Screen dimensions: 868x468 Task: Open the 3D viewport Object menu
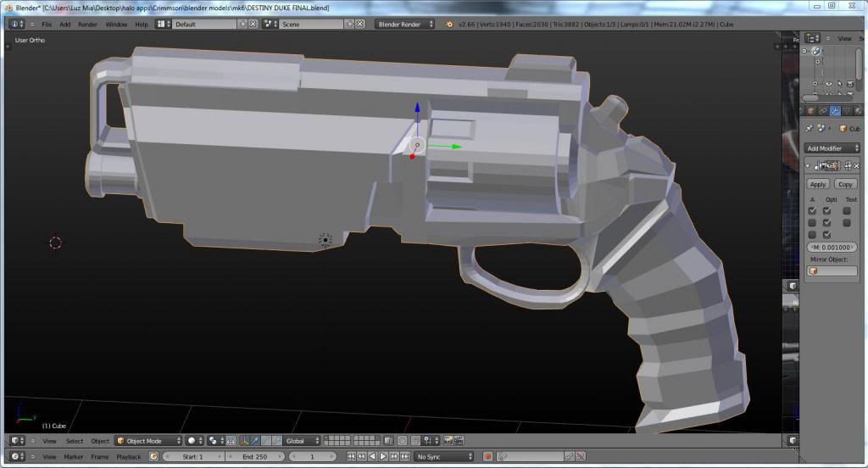click(x=100, y=441)
